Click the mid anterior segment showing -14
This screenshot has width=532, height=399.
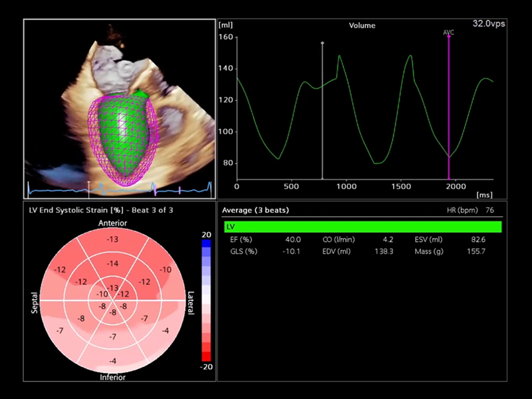click(x=113, y=264)
